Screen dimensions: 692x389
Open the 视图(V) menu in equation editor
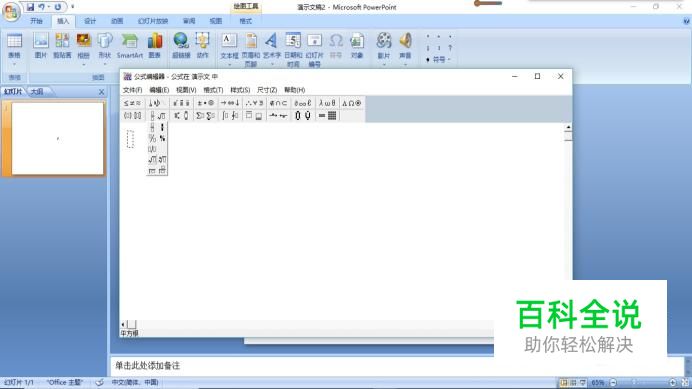coord(186,90)
